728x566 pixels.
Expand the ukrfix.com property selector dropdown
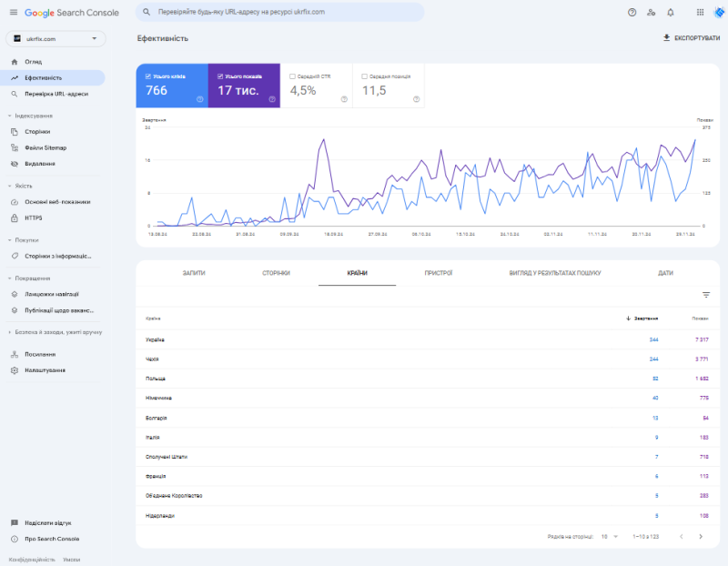tap(94, 38)
